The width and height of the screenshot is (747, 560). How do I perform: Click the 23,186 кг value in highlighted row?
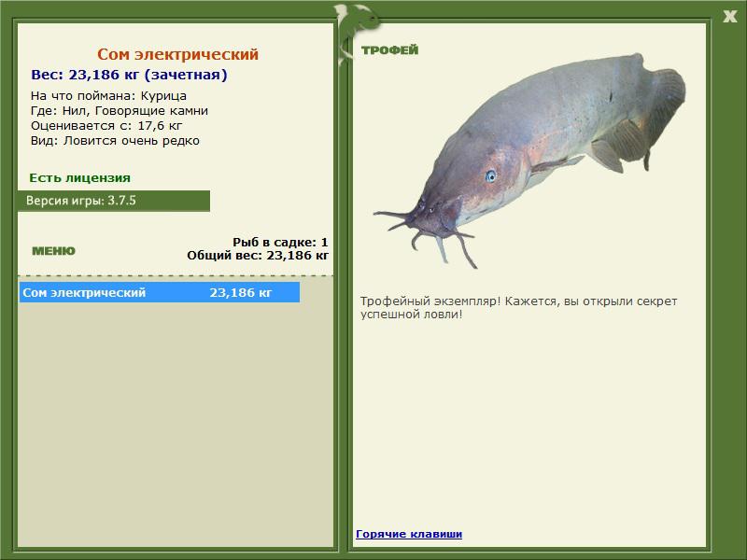pos(241,292)
